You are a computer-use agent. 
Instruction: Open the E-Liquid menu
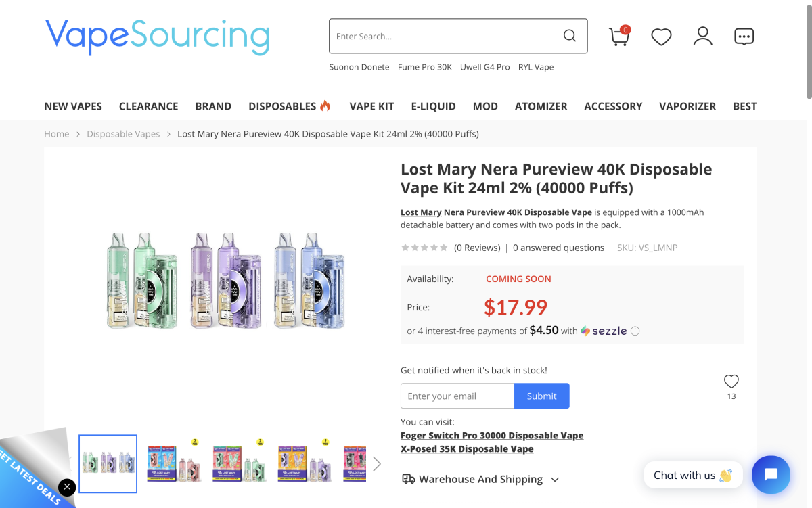(x=433, y=106)
